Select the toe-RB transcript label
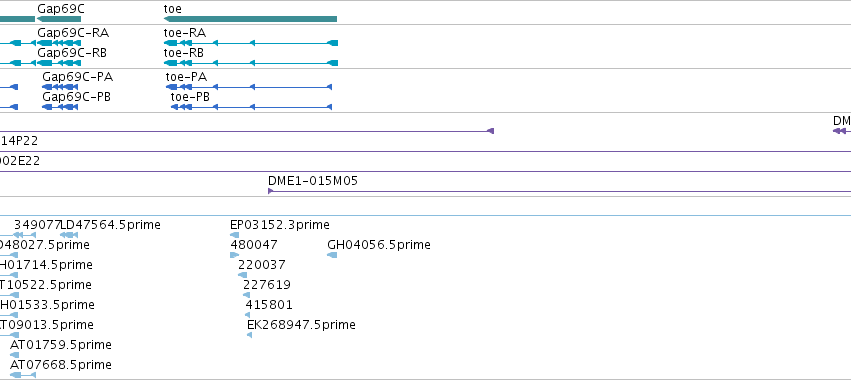Screen dimensions: 851x380 (x=184, y=53)
